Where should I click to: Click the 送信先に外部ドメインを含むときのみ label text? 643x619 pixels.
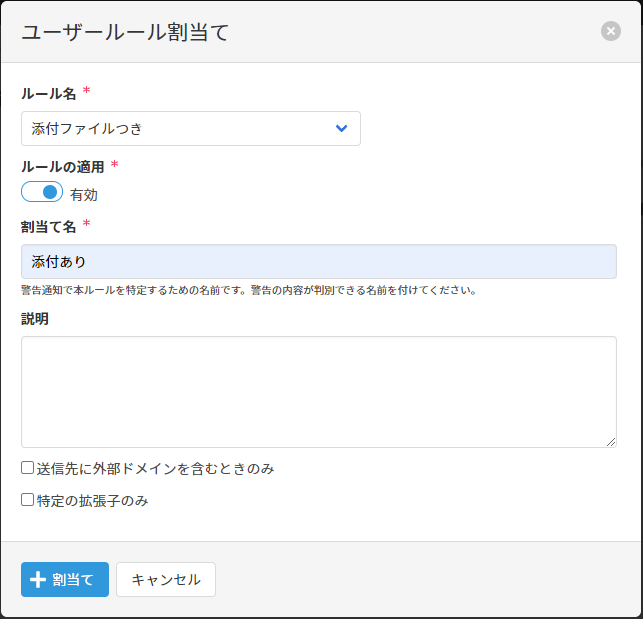pyautogui.click(x=155, y=468)
